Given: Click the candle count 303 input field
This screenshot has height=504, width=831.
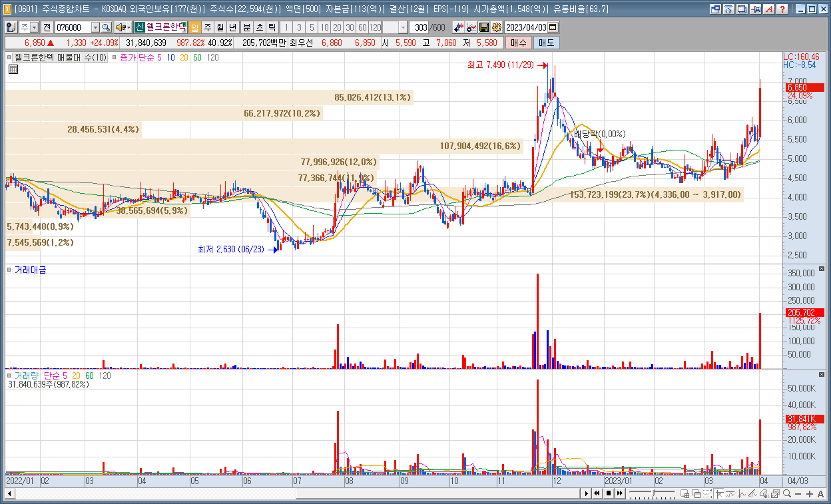Looking at the screenshot, I should [x=419, y=27].
